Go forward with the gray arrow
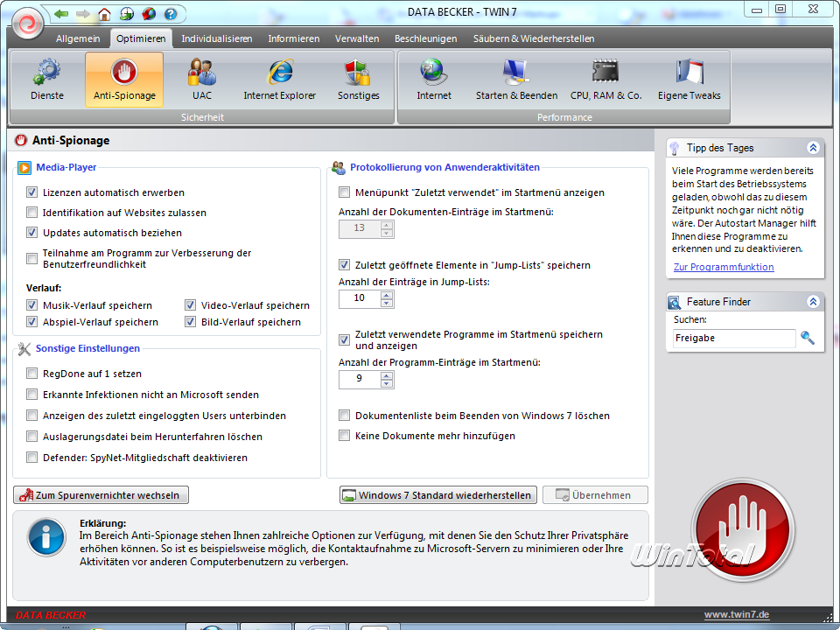 pos(83,14)
